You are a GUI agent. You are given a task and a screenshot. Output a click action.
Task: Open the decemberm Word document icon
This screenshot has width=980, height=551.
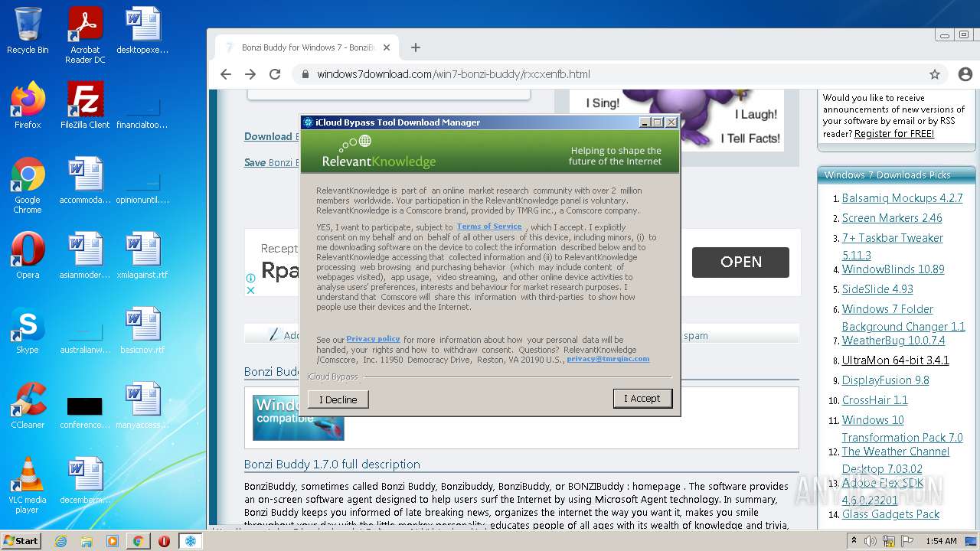(85, 481)
